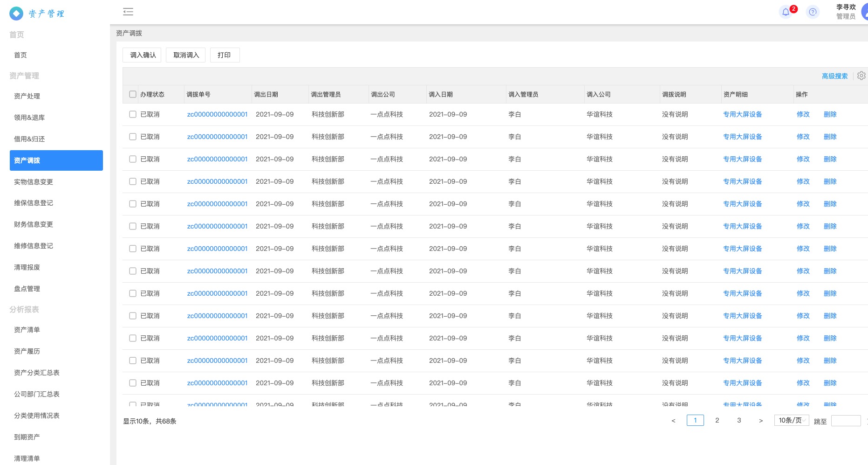This screenshot has height=465, width=868.
Task: Click 删除 in the third row
Action: 830,159
